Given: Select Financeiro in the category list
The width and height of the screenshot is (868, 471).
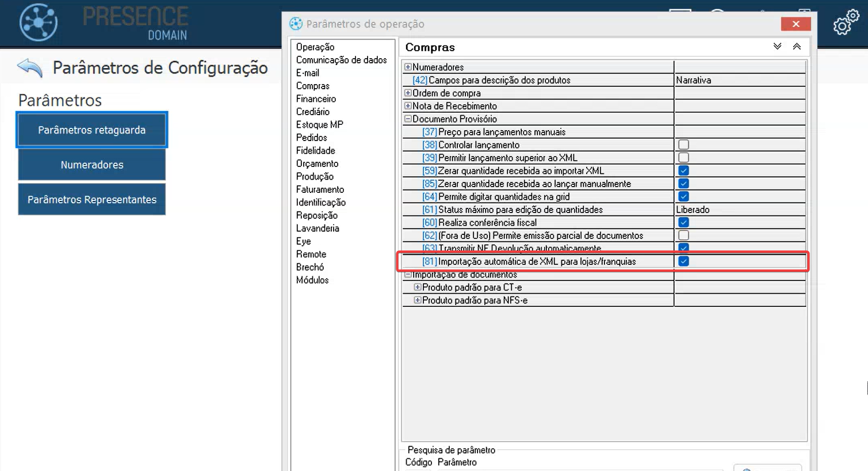Looking at the screenshot, I should click(x=316, y=99).
